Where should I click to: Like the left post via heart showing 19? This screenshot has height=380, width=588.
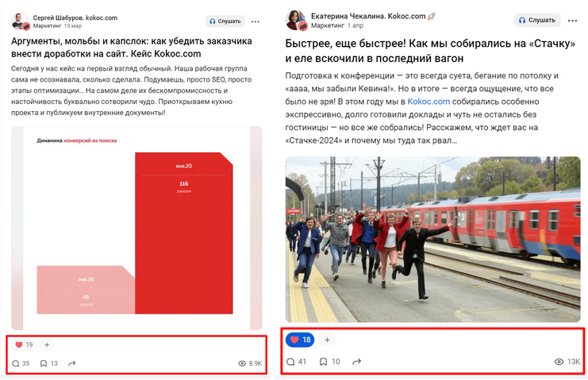24,345
